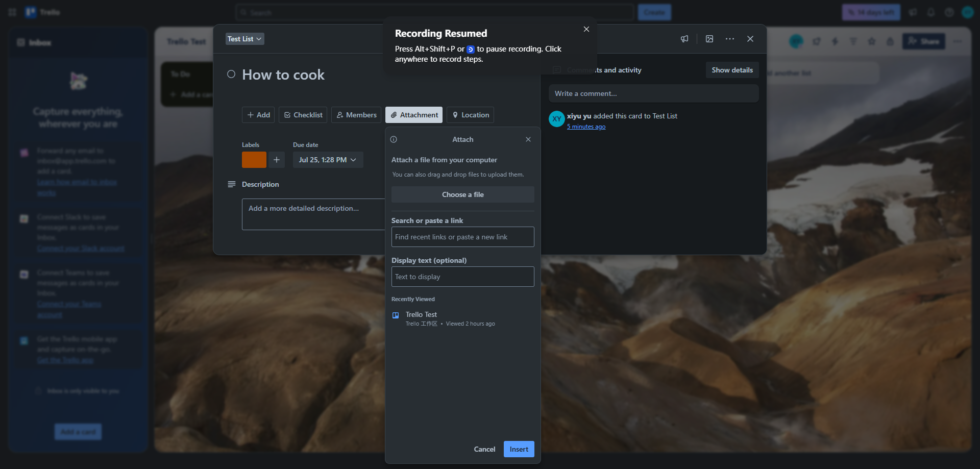Open the Get the Trello app link
Screen dimensions: 980x469
65,360
